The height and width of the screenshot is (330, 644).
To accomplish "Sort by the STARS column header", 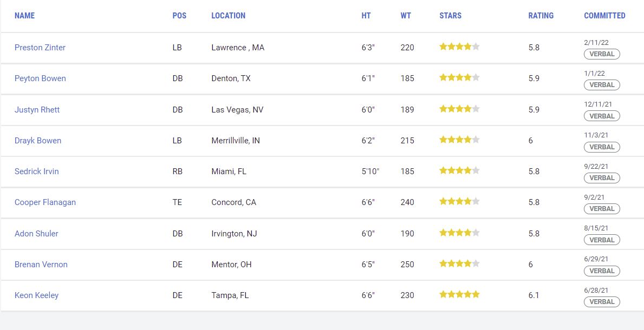I will [451, 16].
